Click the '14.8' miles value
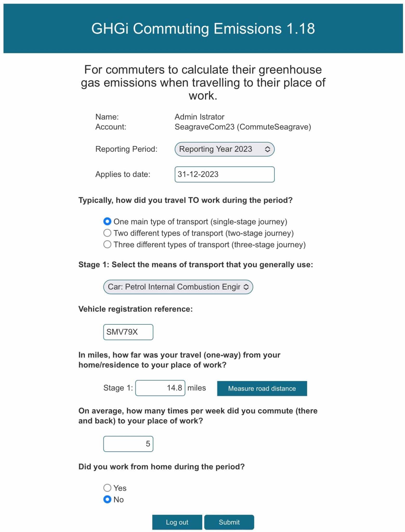The image size is (405, 532). [x=175, y=388]
